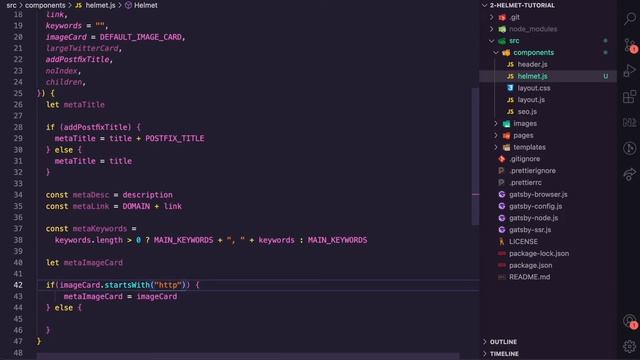Click the editor vertical scrollbar thumb
This screenshot has width=640, height=360.
pyautogui.click(x=476, y=156)
